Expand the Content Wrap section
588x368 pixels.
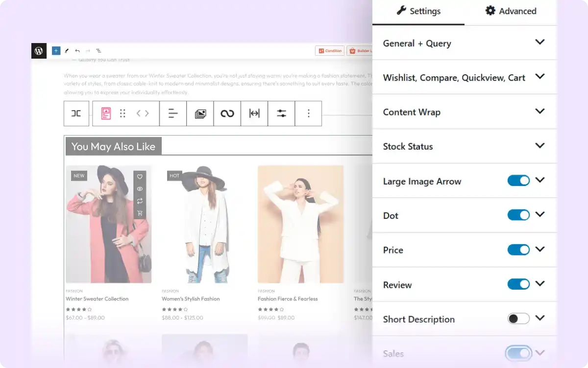point(539,112)
